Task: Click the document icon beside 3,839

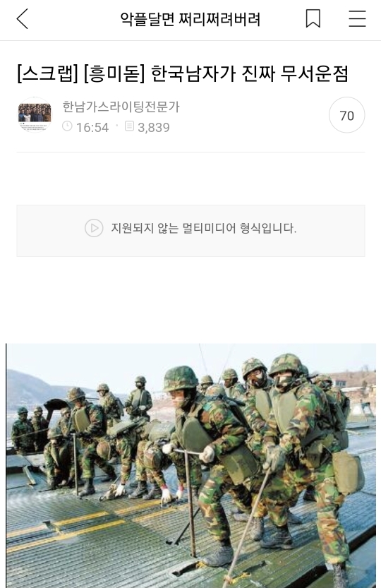Action: pyautogui.click(x=129, y=126)
